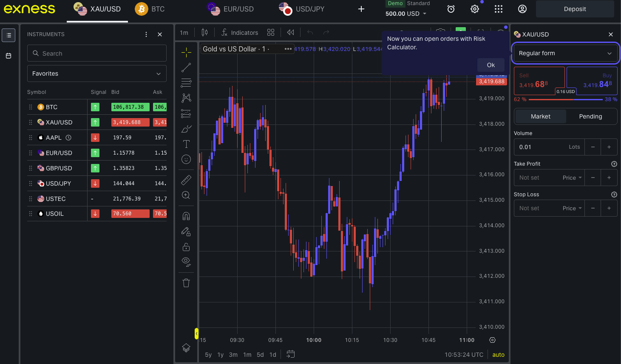The height and width of the screenshot is (364, 621).
Task: Open the economic calendar sidebar icon
Action: pyautogui.click(x=9, y=56)
